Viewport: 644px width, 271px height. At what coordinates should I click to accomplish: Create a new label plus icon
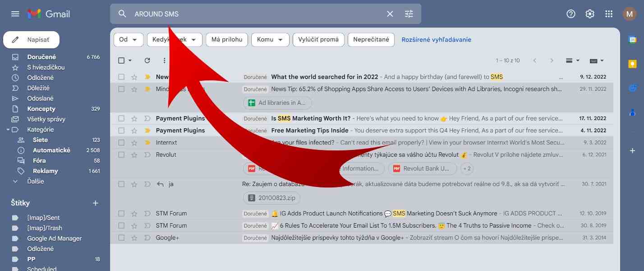pos(96,203)
